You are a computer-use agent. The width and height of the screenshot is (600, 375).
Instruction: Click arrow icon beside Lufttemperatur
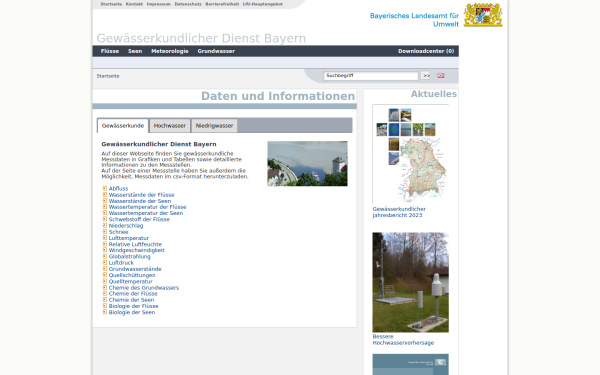[104, 238]
